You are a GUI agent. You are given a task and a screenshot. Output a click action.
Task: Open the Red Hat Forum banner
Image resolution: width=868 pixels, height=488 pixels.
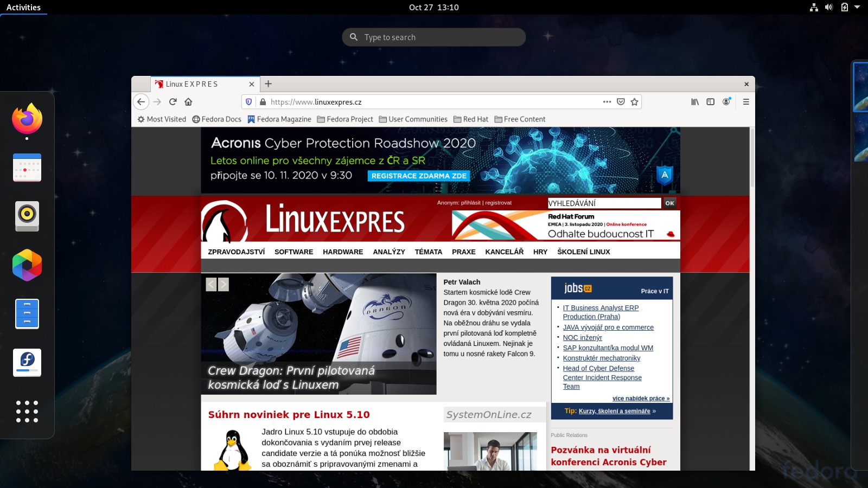[x=566, y=225]
